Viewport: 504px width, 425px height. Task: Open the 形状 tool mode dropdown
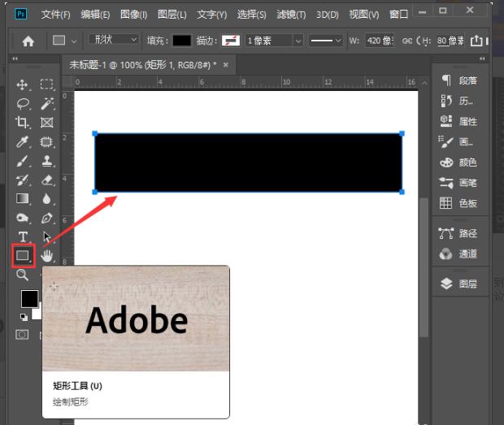(114, 40)
